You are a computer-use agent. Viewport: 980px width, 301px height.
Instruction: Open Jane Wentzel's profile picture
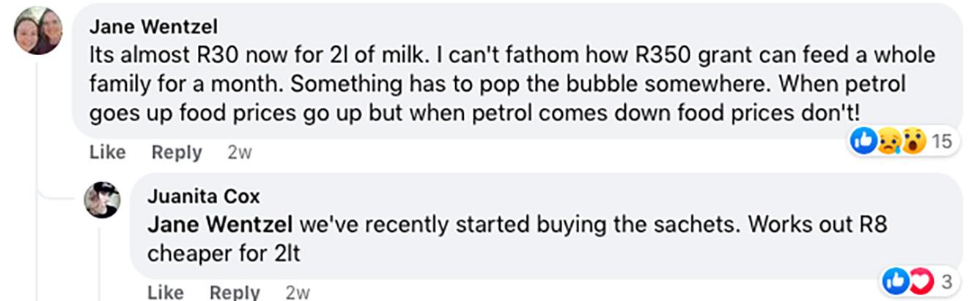pyautogui.click(x=38, y=32)
